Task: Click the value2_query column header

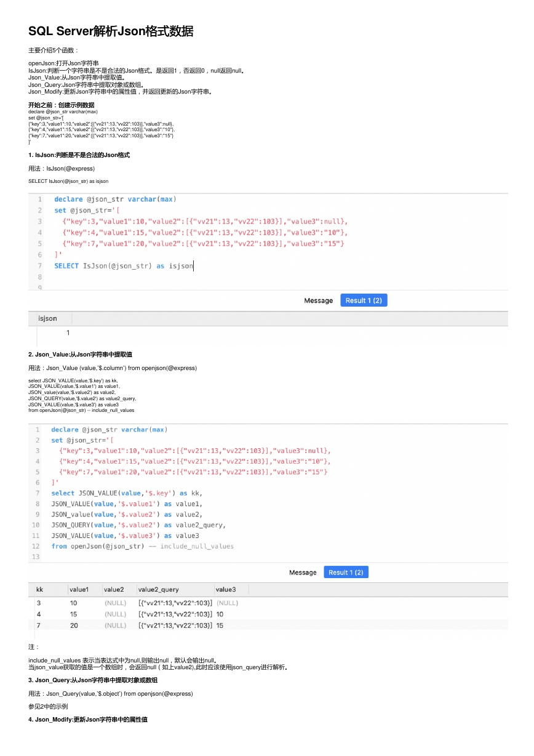Action: 159,590
